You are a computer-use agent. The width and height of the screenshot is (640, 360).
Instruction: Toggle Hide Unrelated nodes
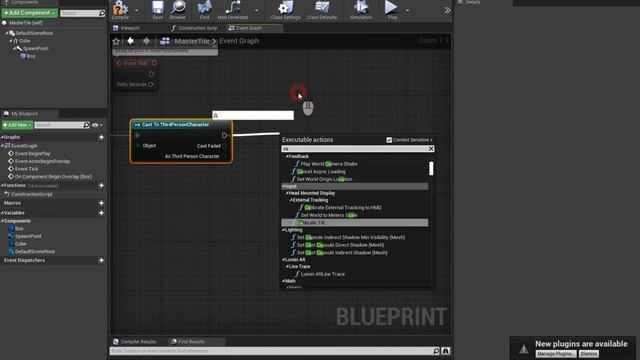click(x=233, y=10)
